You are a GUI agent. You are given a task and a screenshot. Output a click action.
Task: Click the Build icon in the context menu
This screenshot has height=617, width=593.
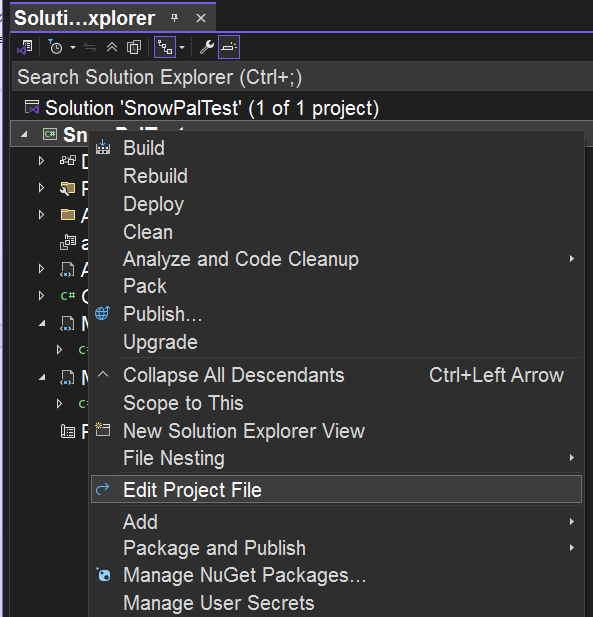[103, 147]
